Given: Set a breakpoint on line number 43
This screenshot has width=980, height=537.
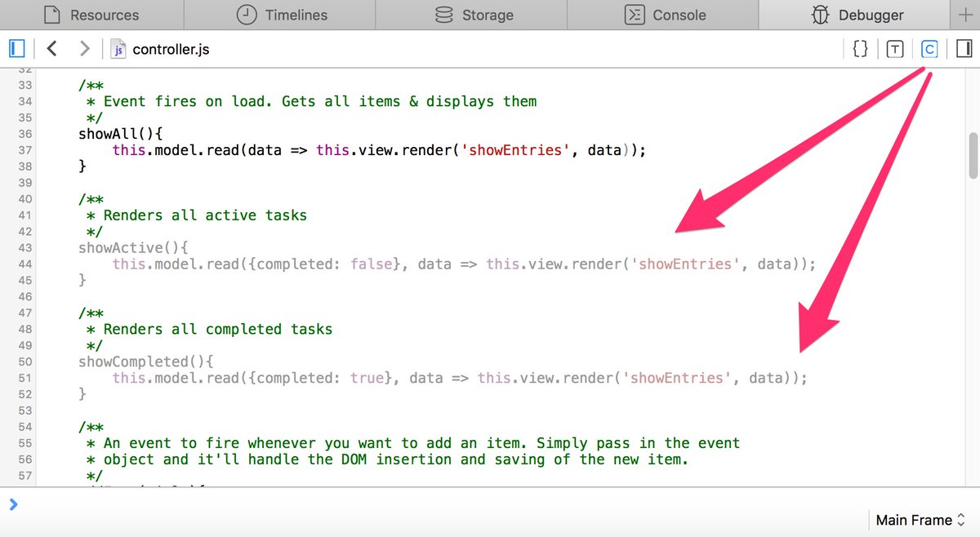Looking at the screenshot, I should [x=26, y=247].
